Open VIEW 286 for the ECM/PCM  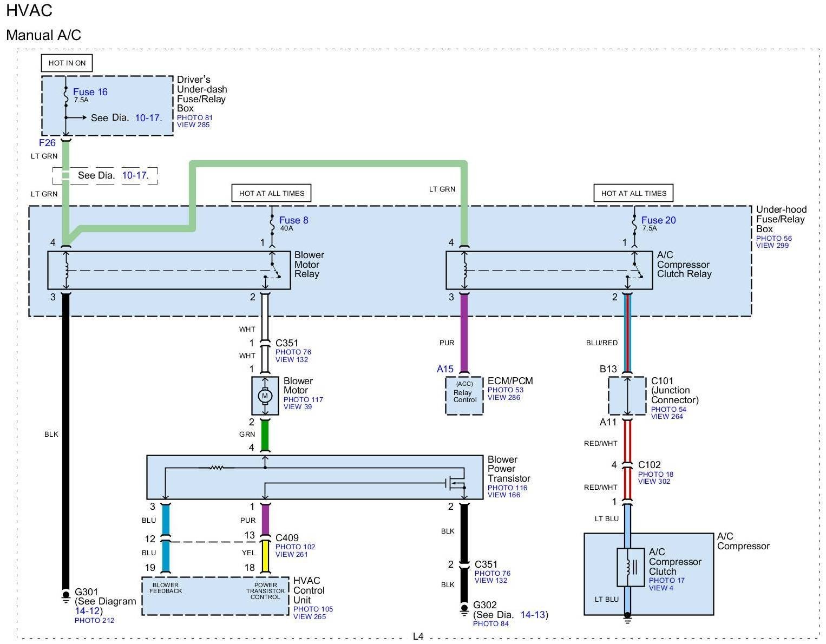pyautogui.click(x=503, y=397)
